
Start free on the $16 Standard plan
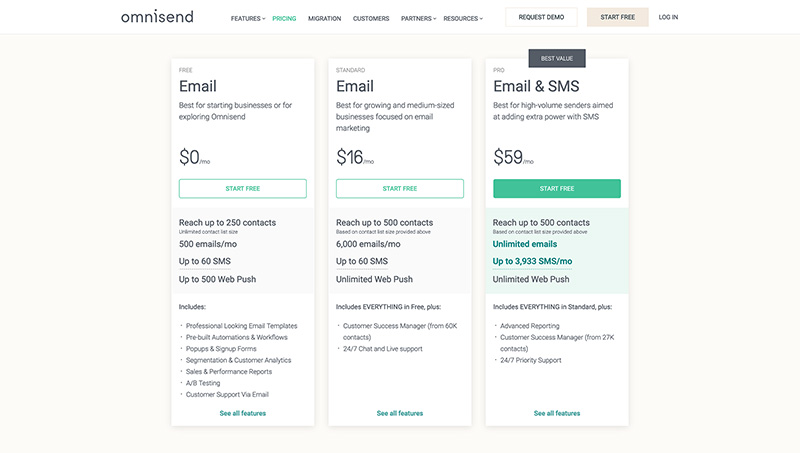click(x=400, y=188)
